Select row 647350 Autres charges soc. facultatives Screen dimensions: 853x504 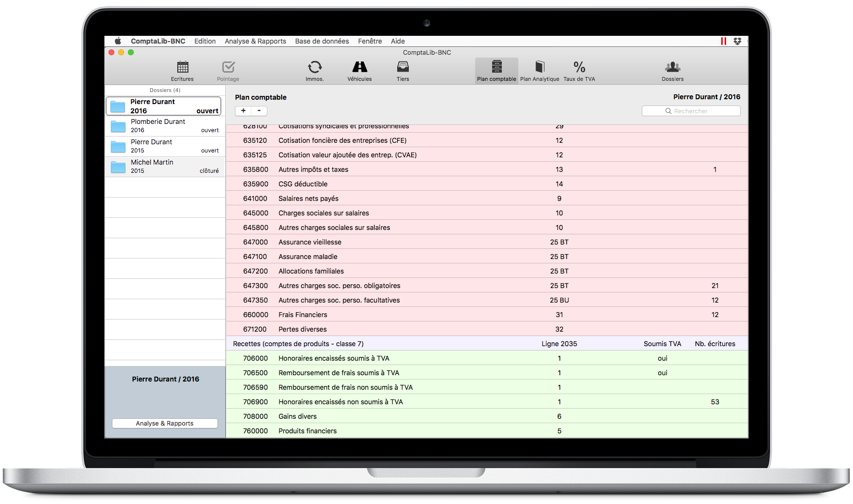[487, 300]
